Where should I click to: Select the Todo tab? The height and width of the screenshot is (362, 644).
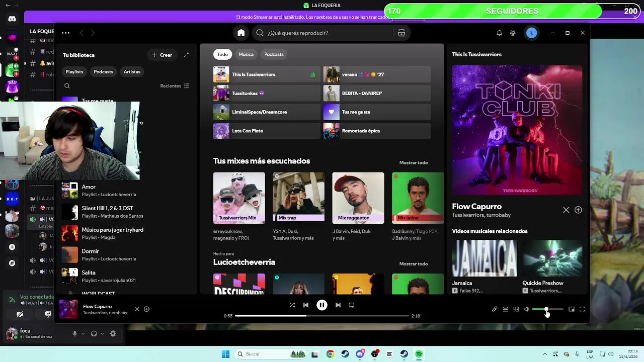click(222, 54)
